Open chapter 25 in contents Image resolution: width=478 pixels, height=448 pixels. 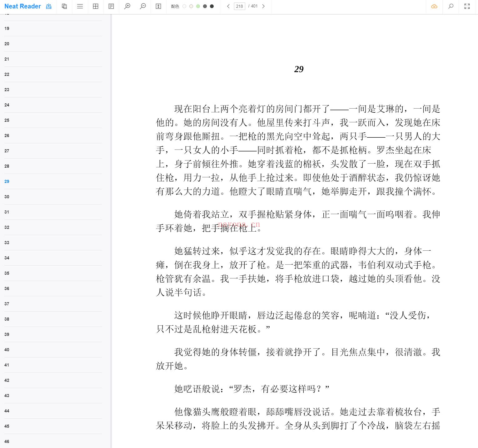click(x=53, y=120)
